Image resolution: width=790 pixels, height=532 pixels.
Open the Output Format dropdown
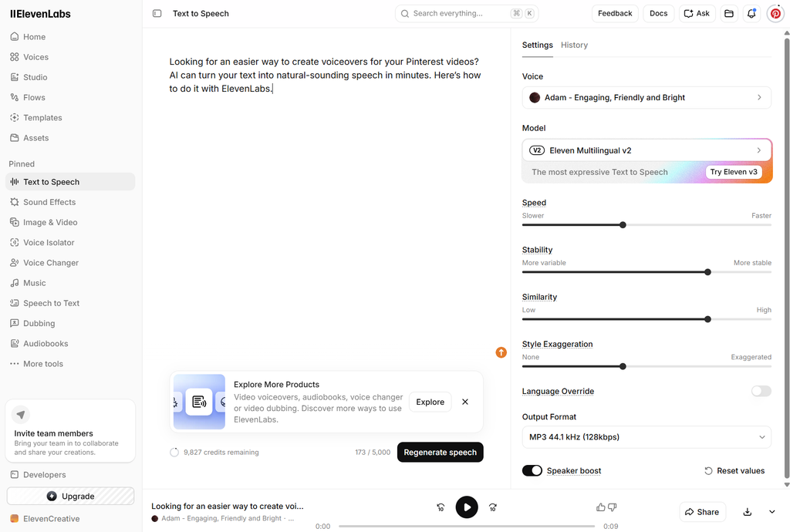647,437
